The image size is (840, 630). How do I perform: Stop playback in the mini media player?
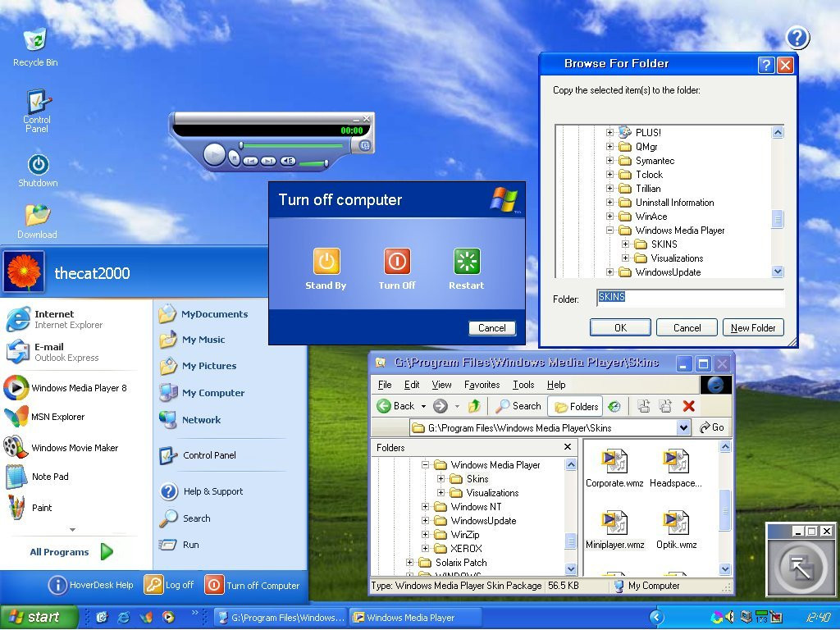click(234, 157)
